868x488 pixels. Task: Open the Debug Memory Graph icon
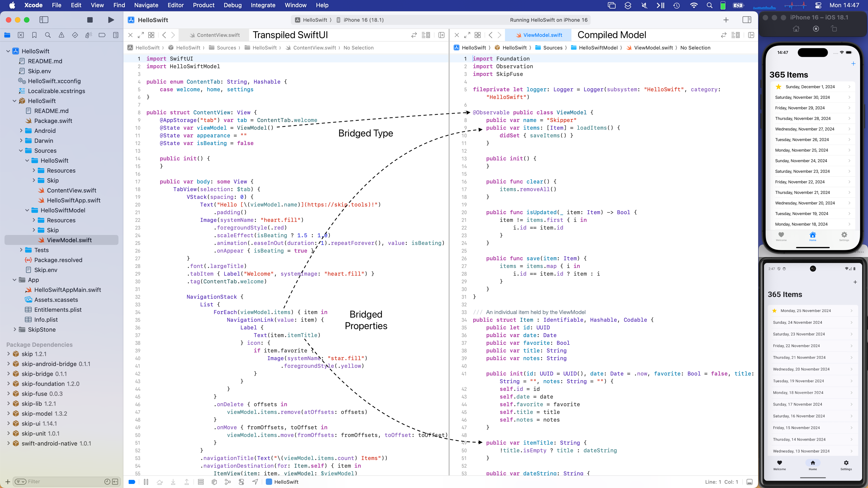tap(228, 482)
